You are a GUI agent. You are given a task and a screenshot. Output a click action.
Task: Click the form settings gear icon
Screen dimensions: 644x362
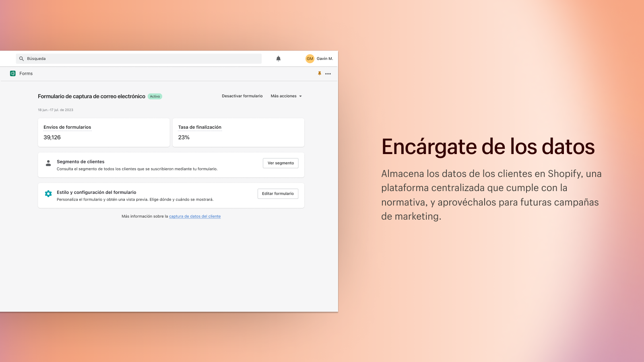pyautogui.click(x=48, y=193)
